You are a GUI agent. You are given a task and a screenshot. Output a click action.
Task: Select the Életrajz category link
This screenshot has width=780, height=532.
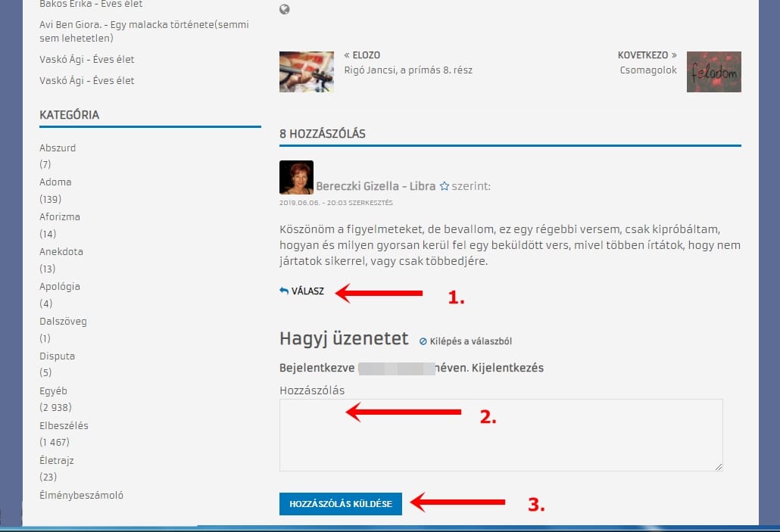click(x=57, y=460)
